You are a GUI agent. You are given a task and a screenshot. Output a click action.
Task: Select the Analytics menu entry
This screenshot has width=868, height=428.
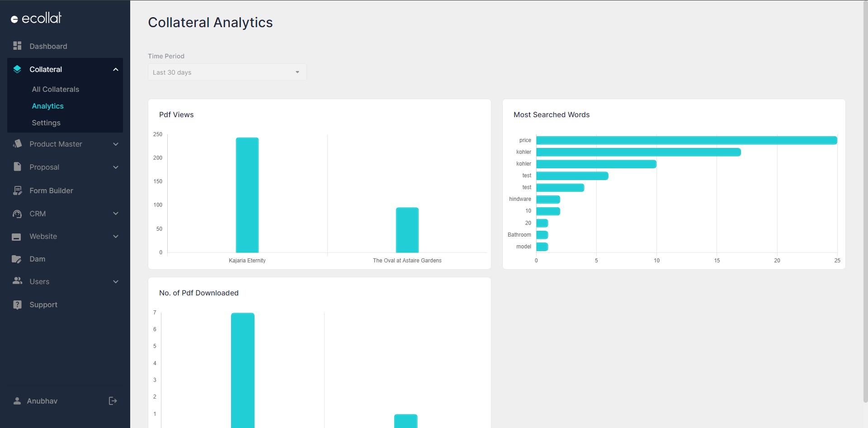(47, 106)
